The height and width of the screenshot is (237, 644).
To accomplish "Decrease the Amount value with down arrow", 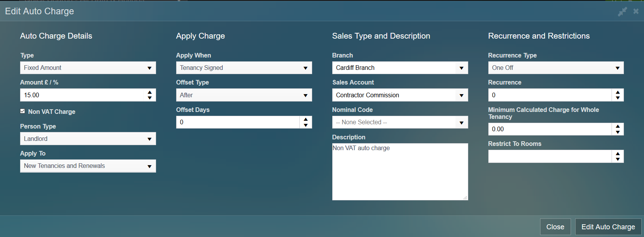I will coord(150,98).
